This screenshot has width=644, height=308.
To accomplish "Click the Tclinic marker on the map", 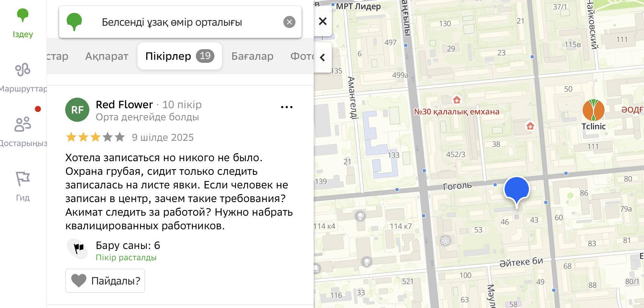I will (x=593, y=111).
